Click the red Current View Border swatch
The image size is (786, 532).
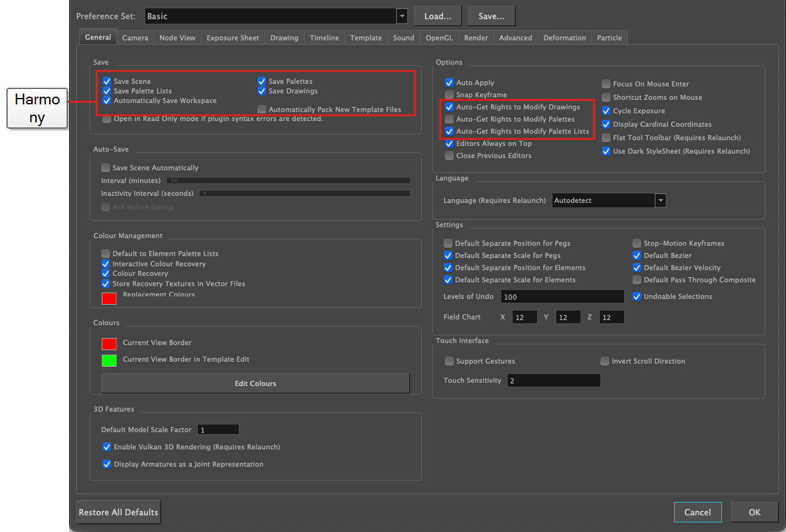click(109, 343)
